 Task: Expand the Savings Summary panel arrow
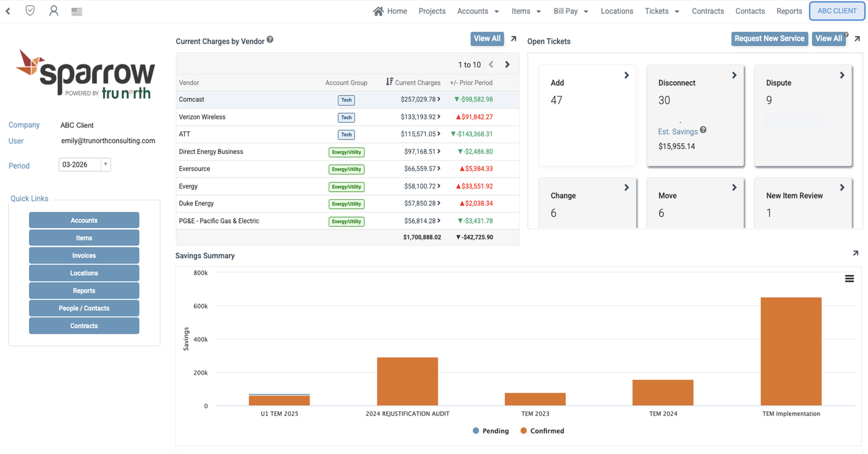coord(855,253)
